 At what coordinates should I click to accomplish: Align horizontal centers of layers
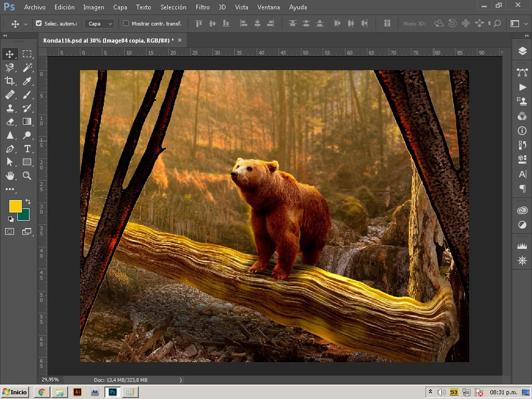click(257, 23)
